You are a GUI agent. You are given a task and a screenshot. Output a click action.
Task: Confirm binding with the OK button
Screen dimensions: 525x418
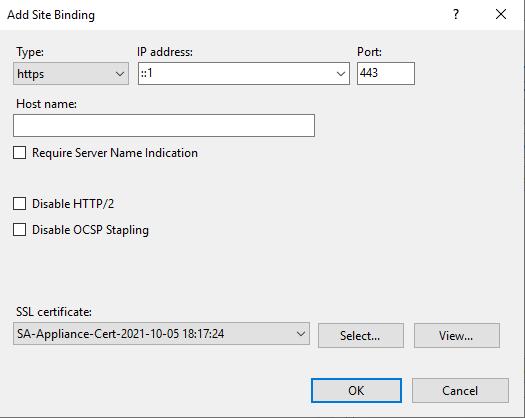[x=356, y=391]
